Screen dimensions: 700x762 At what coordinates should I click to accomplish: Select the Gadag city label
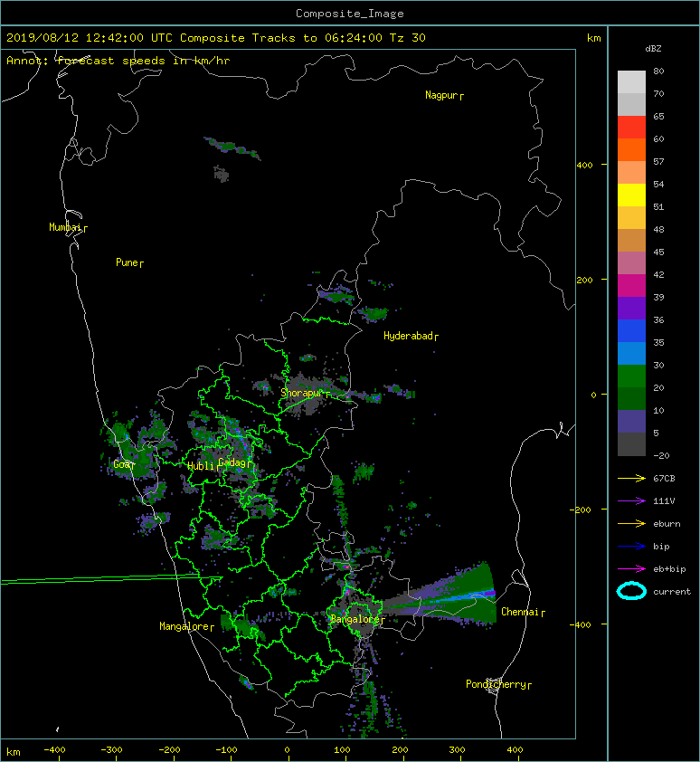tap(232, 462)
